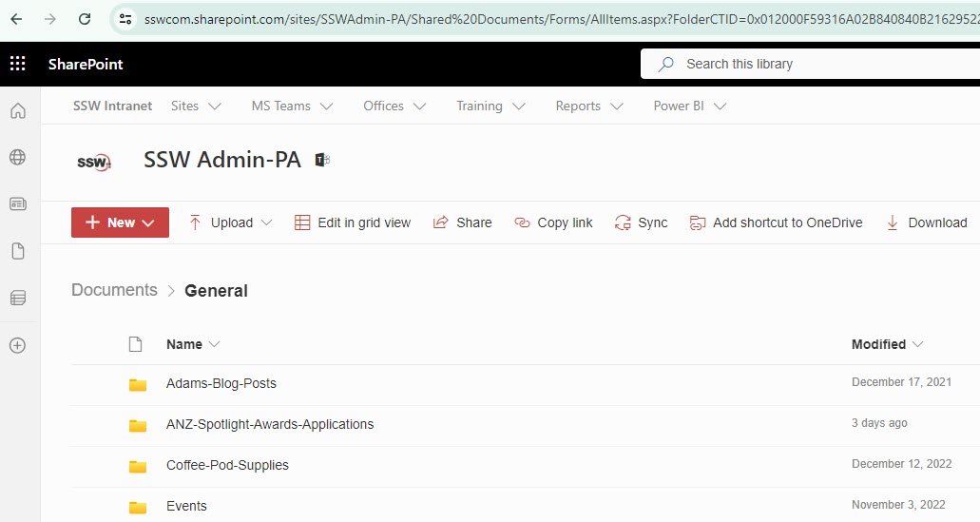
Task: Open the SharePoint app launcher waffle icon
Action: point(17,64)
